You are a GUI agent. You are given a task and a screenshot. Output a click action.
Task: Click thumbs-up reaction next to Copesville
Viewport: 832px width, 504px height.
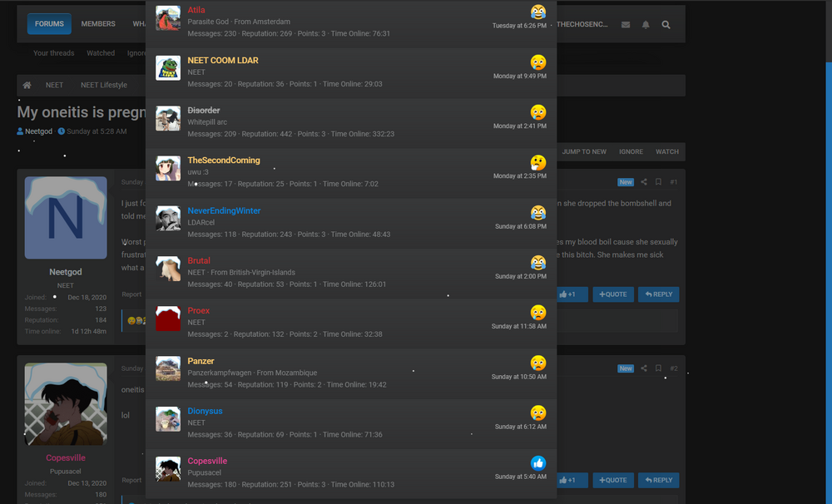click(x=538, y=463)
